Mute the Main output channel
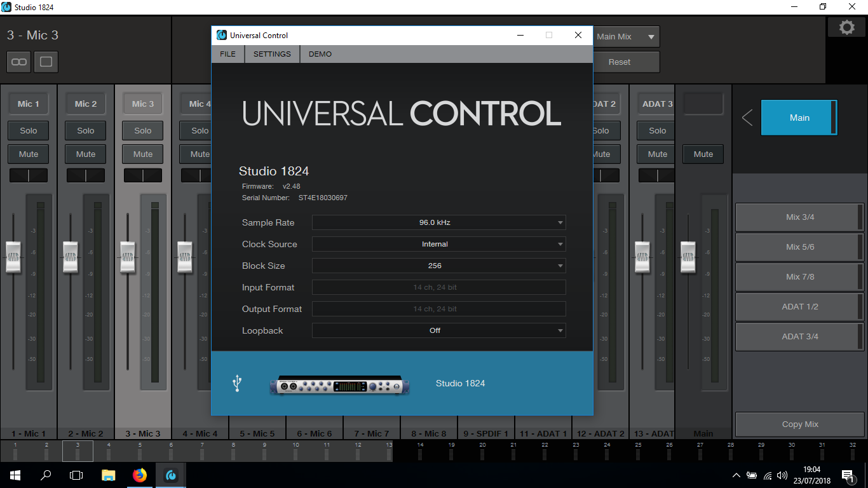 point(703,154)
